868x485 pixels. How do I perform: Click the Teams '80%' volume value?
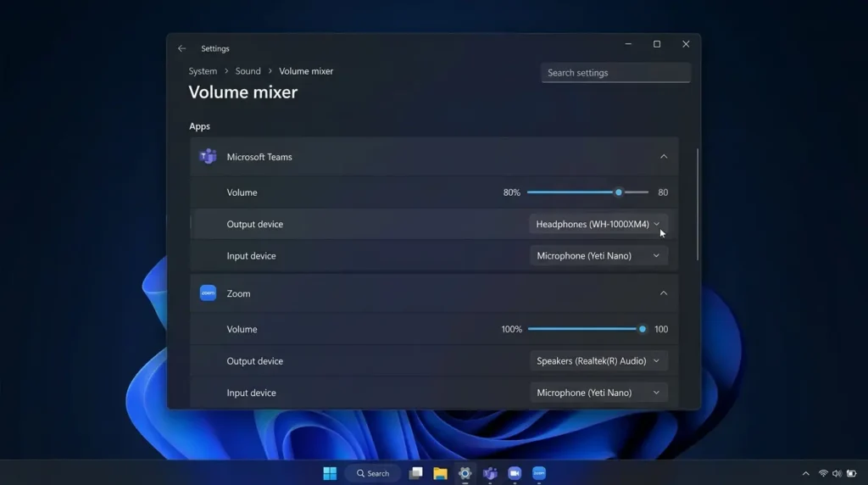511,192
